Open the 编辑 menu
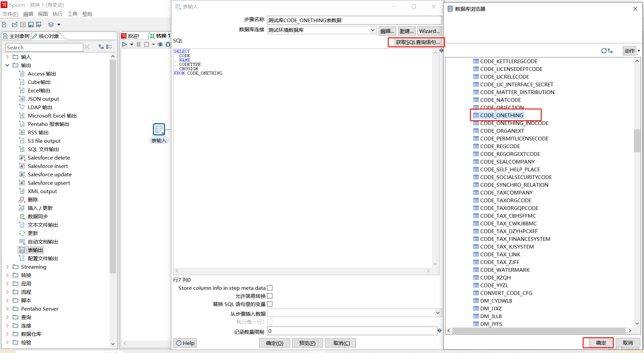This screenshot has height=353, width=644. point(28,14)
